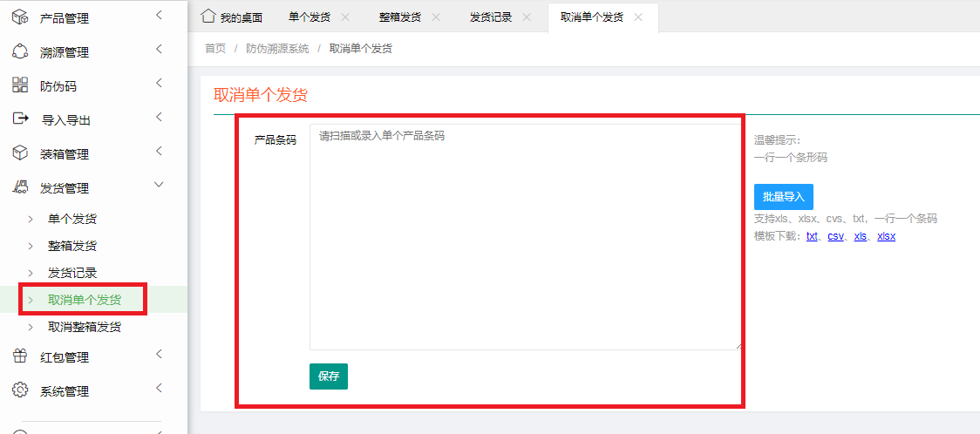Click the 红包管理 gift icon
The image size is (980, 434).
19,356
